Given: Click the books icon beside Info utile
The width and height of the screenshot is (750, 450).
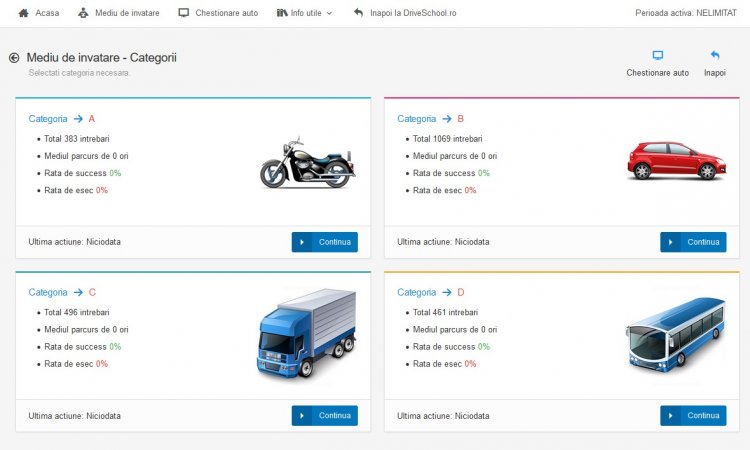Looking at the screenshot, I should tap(282, 13).
